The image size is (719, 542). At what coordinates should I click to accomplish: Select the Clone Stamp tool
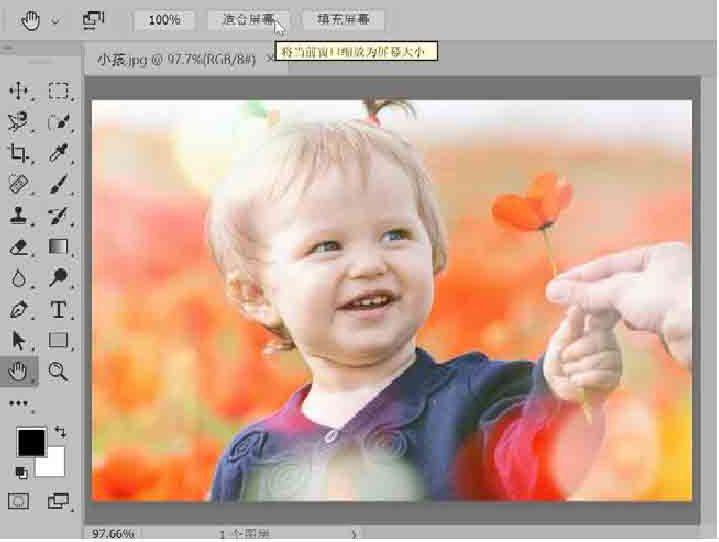point(18,216)
